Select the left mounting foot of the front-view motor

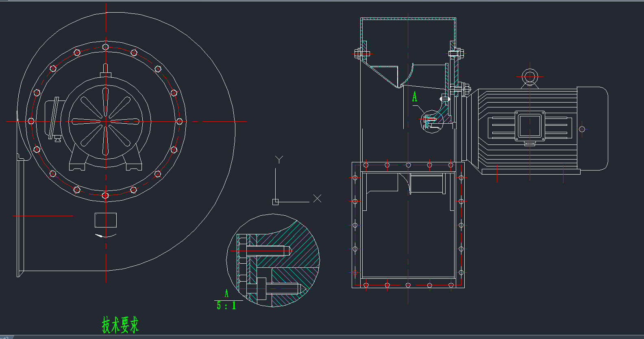tap(77, 166)
